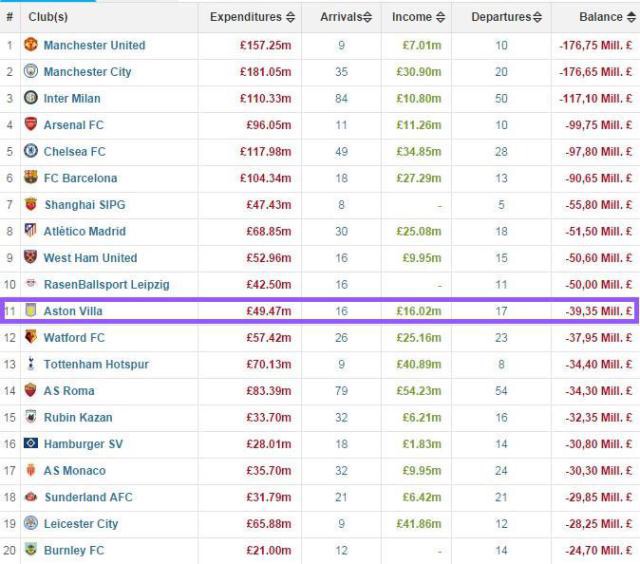
Task: Click the Manchester United club crest
Action: click(x=30, y=45)
